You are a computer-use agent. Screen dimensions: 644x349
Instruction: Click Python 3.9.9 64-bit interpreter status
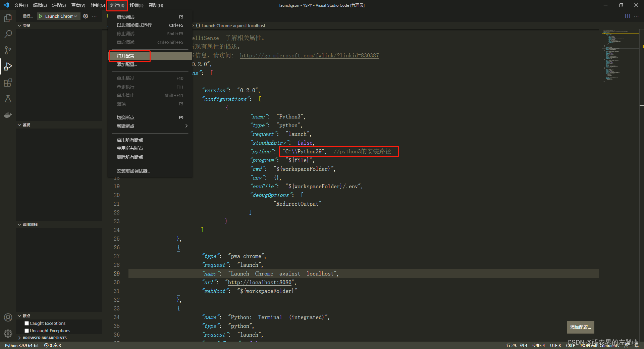[22, 345]
